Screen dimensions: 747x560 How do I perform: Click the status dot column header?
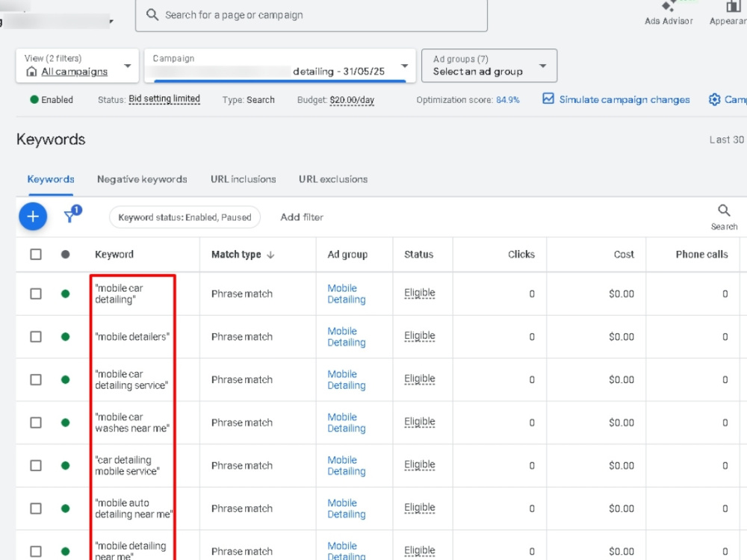pos(65,255)
